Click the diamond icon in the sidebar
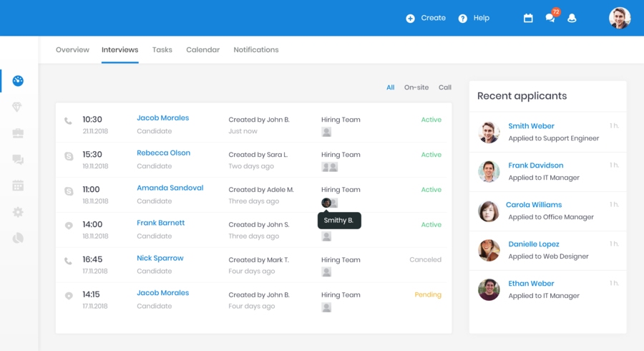The height and width of the screenshot is (351, 644). click(x=19, y=107)
